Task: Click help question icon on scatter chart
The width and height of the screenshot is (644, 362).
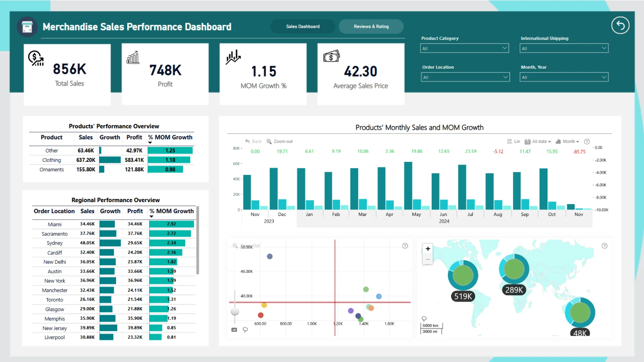Action: point(405,246)
